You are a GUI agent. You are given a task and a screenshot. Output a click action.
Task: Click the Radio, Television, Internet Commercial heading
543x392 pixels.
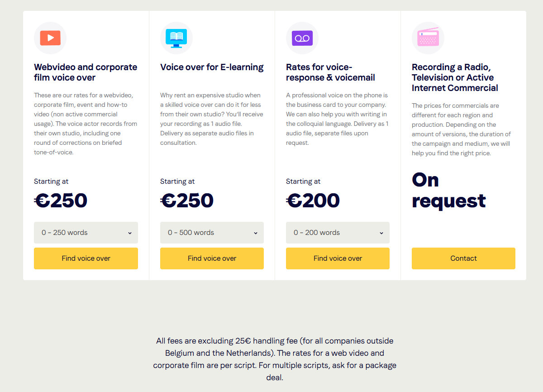point(455,77)
